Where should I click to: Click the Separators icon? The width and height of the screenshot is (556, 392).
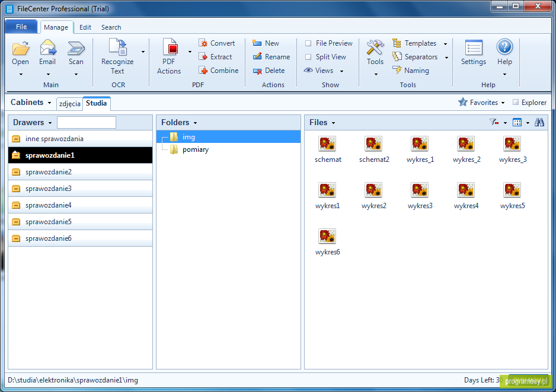397,57
